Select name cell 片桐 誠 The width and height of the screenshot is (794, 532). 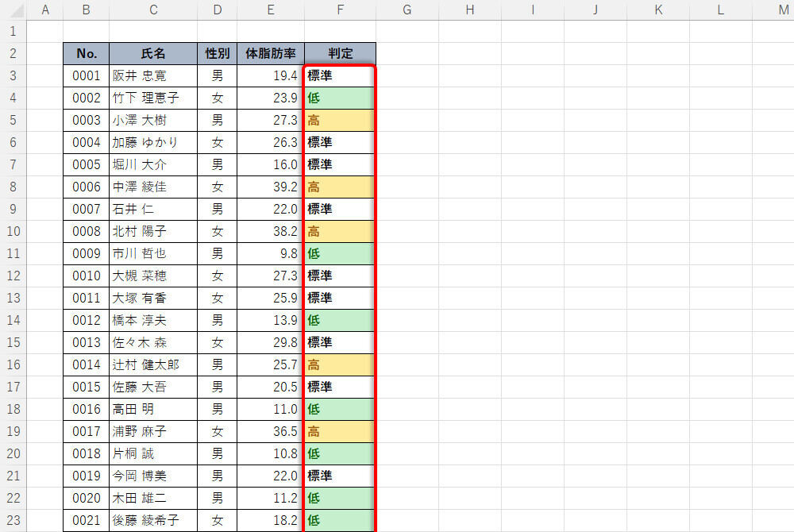coord(153,453)
